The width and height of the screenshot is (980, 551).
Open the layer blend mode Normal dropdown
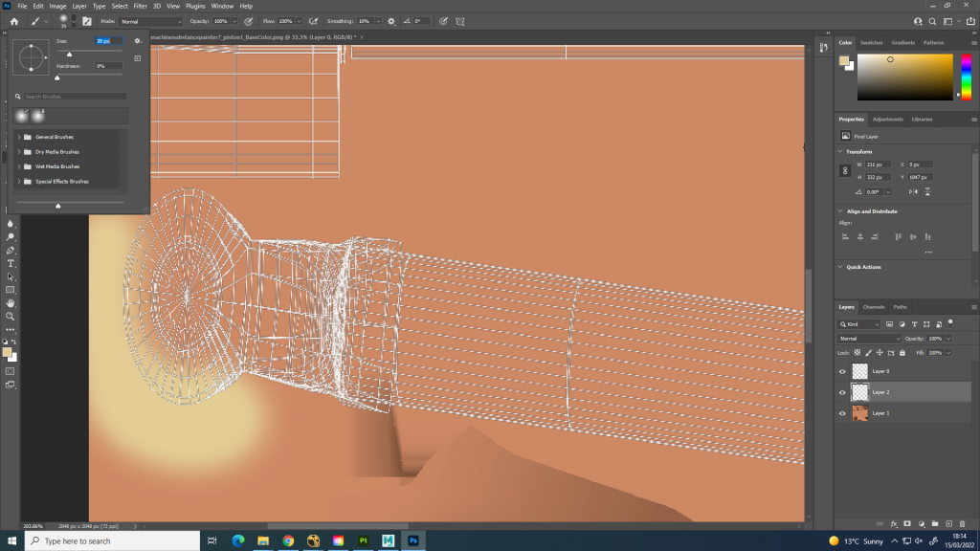click(x=869, y=339)
